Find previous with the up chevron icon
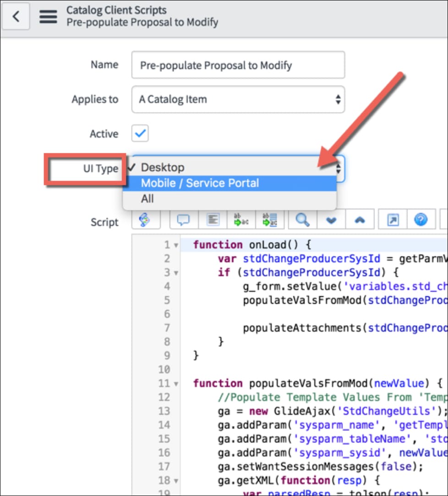 360,220
